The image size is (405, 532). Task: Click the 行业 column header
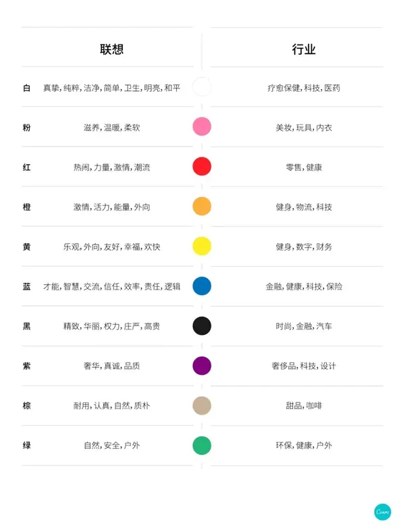click(x=304, y=49)
